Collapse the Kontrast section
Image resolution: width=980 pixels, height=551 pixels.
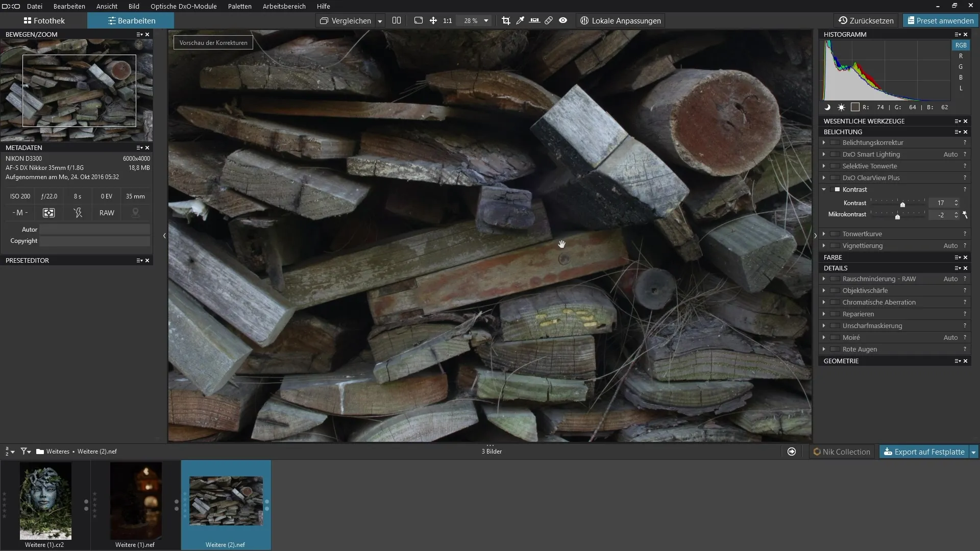pos(824,190)
